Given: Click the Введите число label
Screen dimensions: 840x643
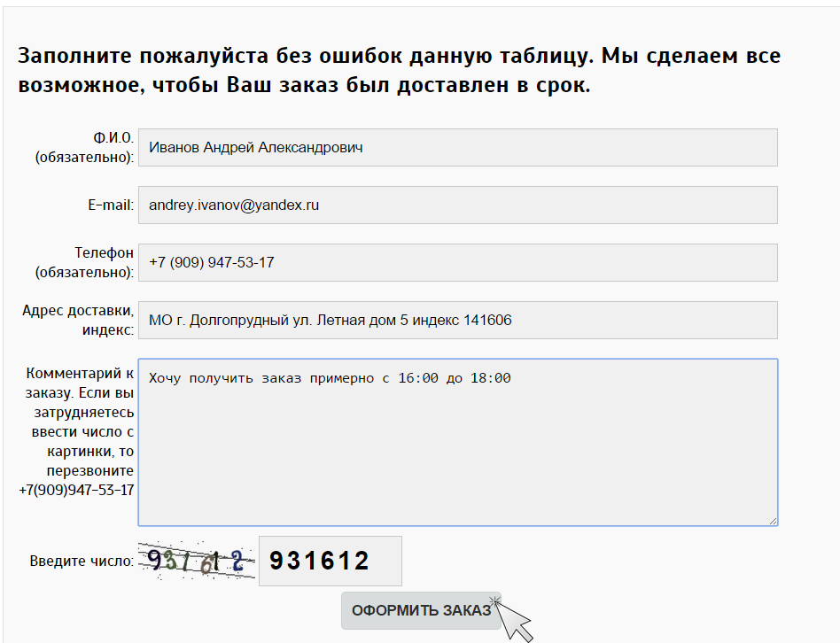Looking at the screenshot, I should (82, 561).
